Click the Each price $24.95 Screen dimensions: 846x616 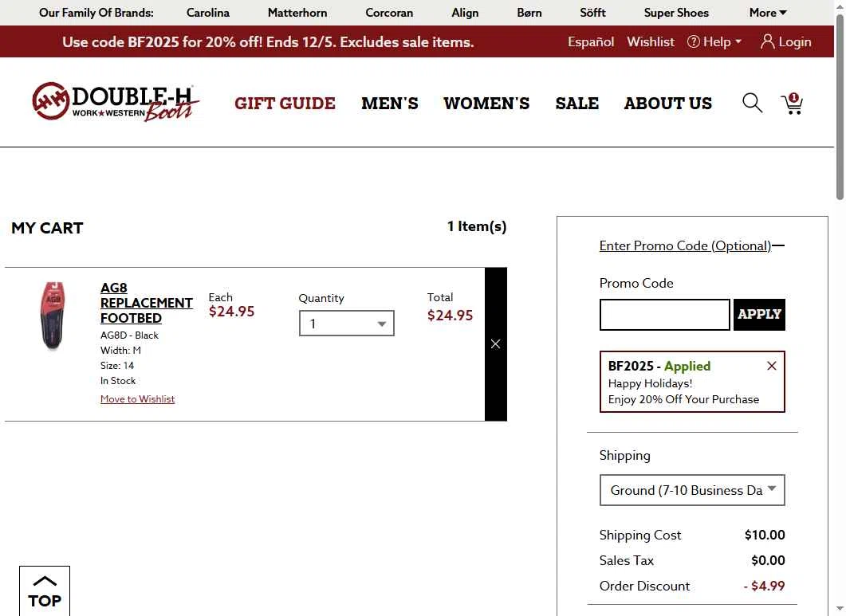coord(231,312)
